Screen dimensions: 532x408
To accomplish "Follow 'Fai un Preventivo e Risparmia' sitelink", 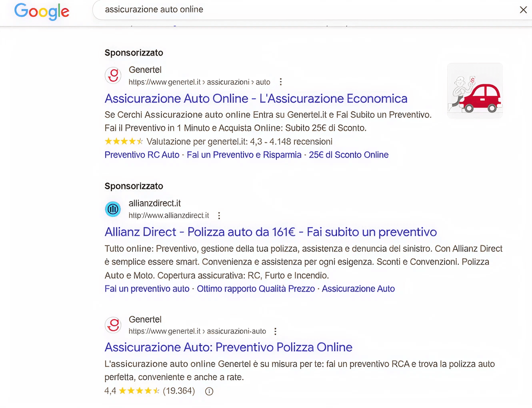I will pyautogui.click(x=244, y=155).
